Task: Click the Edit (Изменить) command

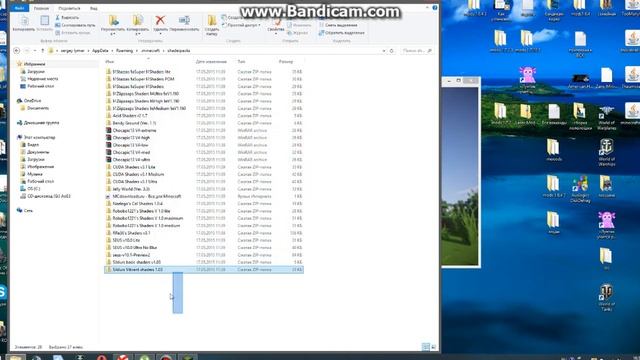Action: point(299,25)
